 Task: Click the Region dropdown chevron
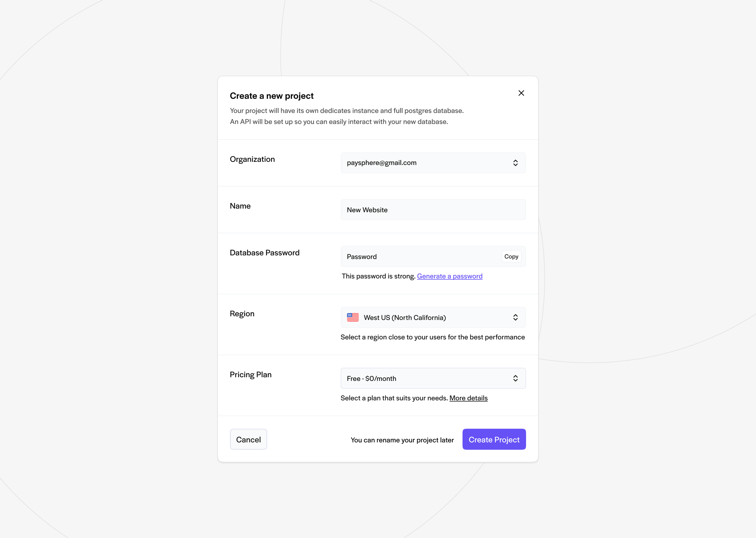pos(515,317)
